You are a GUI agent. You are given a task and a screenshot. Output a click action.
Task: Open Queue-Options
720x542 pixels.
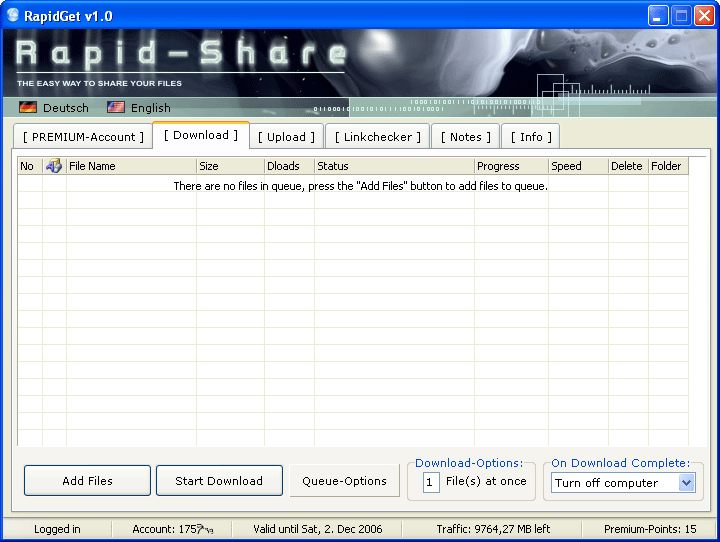pos(344,481)
